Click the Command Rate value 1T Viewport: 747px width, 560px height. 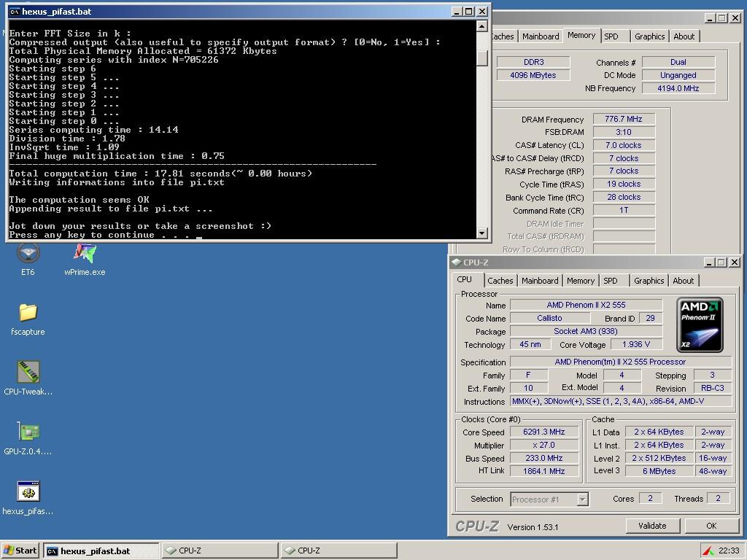(624, 210)
